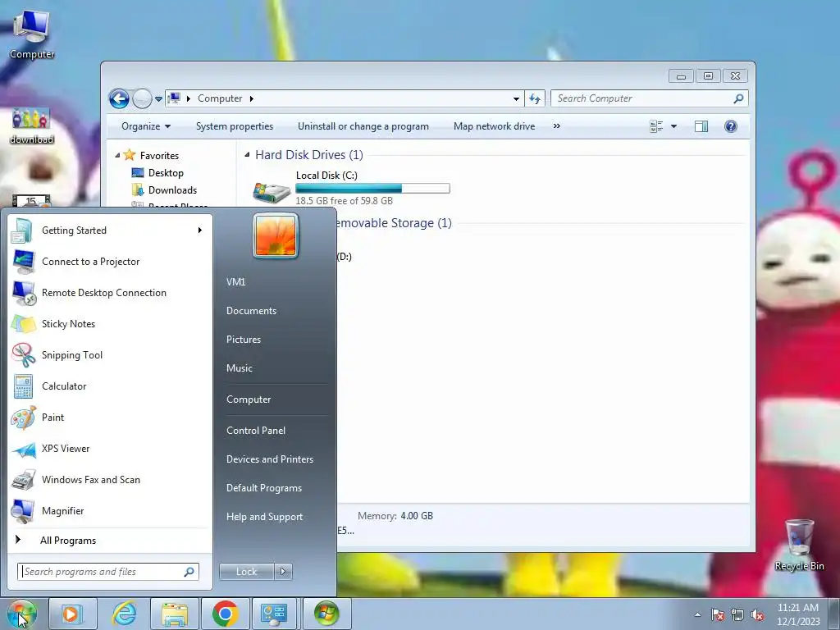Focus the Search programs and files box

108,572
